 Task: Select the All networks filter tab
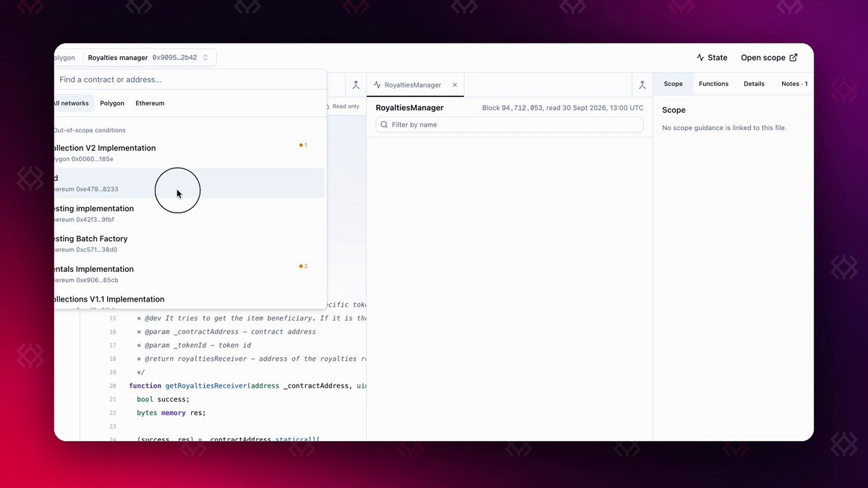coord(73,103)
